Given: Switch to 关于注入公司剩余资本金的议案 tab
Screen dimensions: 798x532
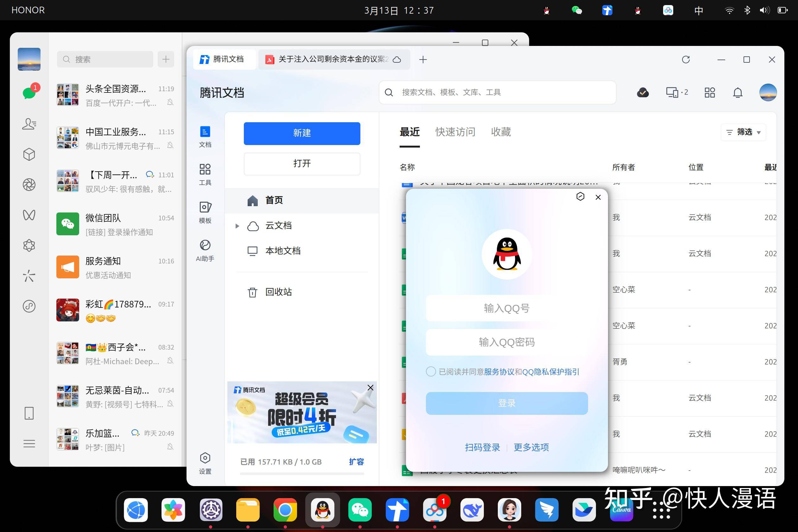Looking at the screenshot, I should tap(334, 60).
